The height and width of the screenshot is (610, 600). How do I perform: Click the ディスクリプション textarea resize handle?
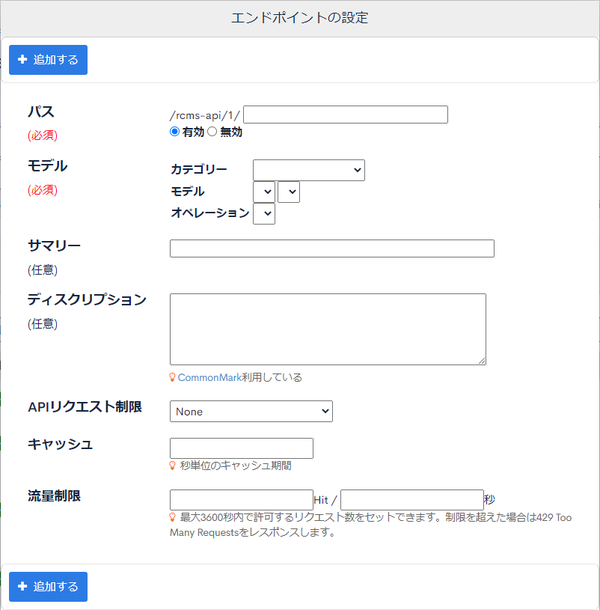(x=482, y=361)
